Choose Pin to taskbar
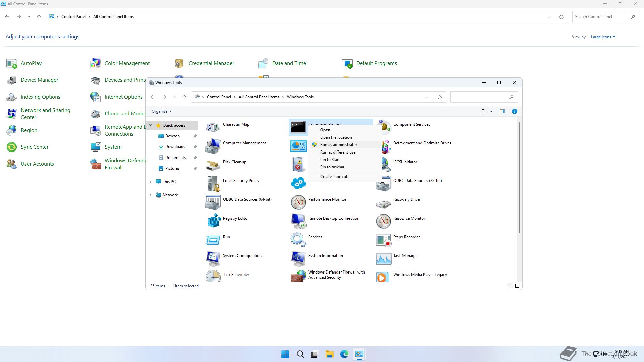 345,167
